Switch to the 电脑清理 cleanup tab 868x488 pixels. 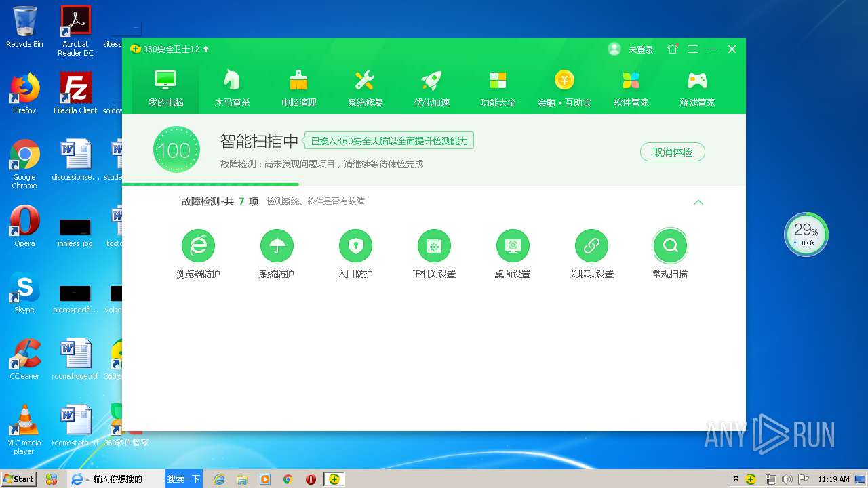click(x=298, y=89)
